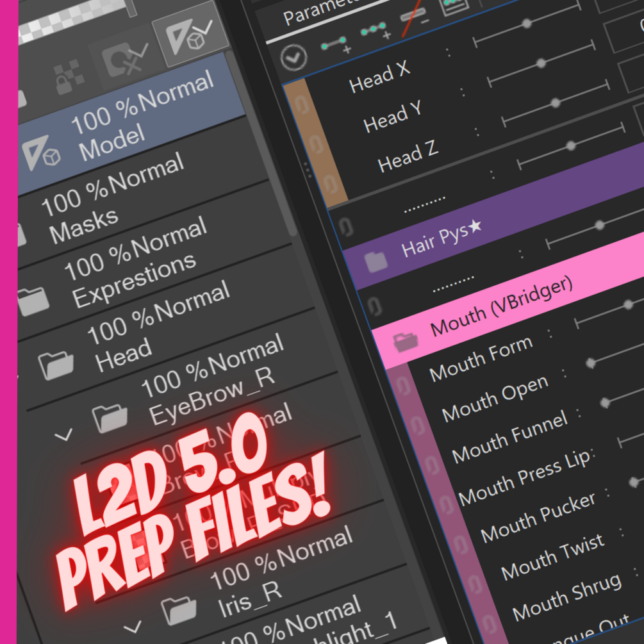
Task: Select the Head Y parameter
Action: click(x=392, y=117)
